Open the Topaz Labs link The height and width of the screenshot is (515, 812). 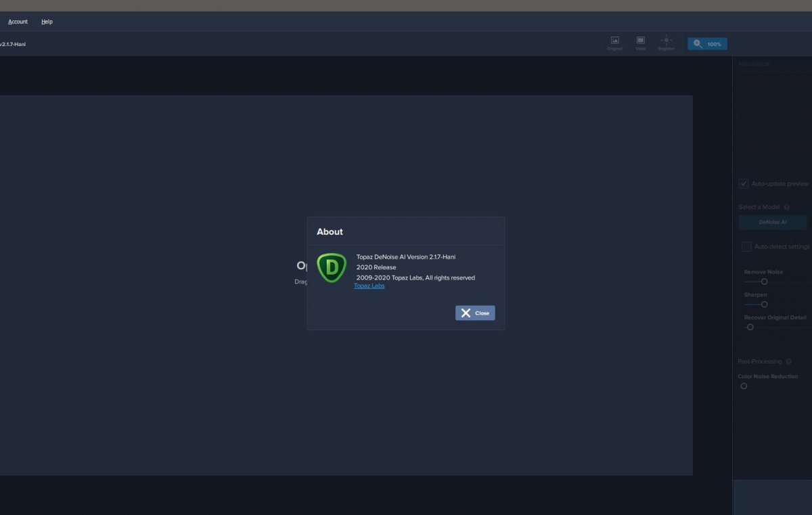click(x=369, y=286)
